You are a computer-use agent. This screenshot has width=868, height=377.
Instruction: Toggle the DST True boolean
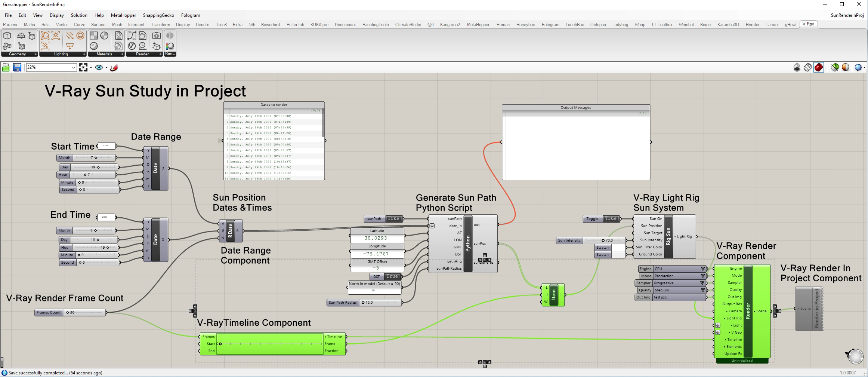pyautogui.click(x=392, y=276)
